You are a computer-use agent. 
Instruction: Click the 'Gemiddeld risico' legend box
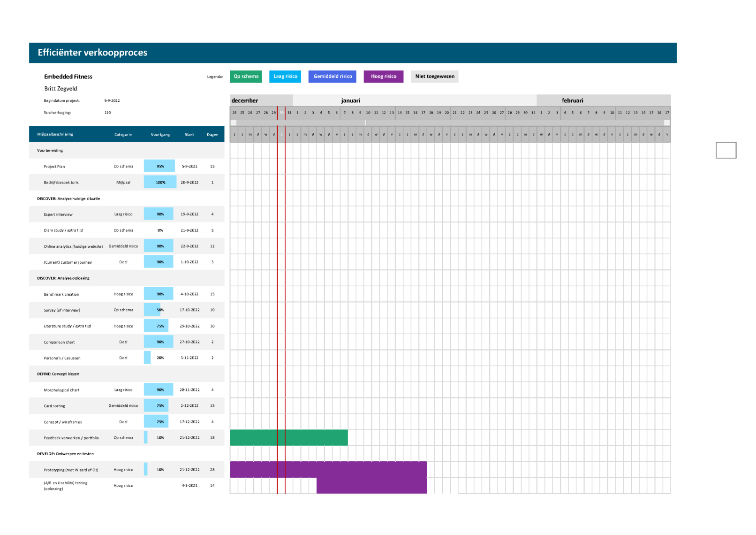coord(332,76)
